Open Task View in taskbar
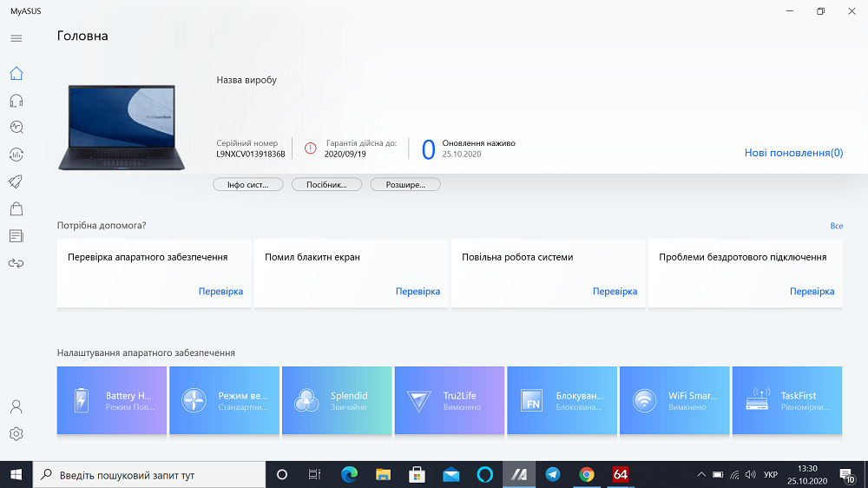The image size is (868, 488). [x=314, y=475]
